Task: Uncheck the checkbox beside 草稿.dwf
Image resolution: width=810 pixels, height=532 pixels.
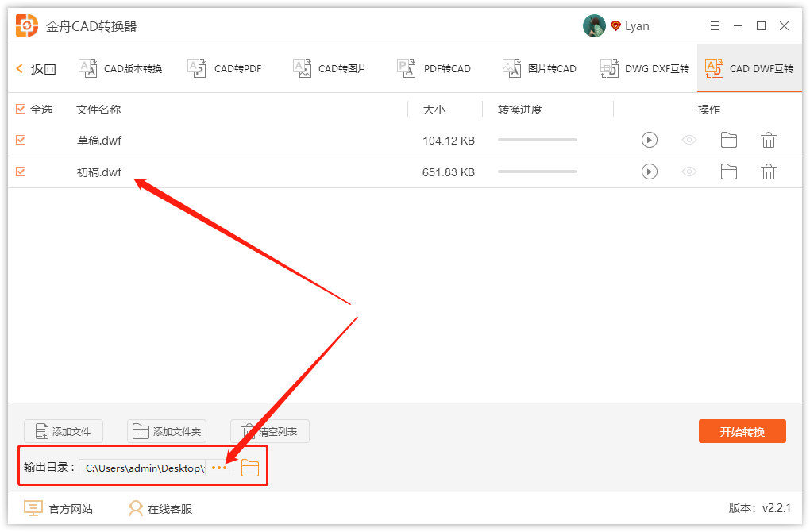Action: [x=20, y=140]
